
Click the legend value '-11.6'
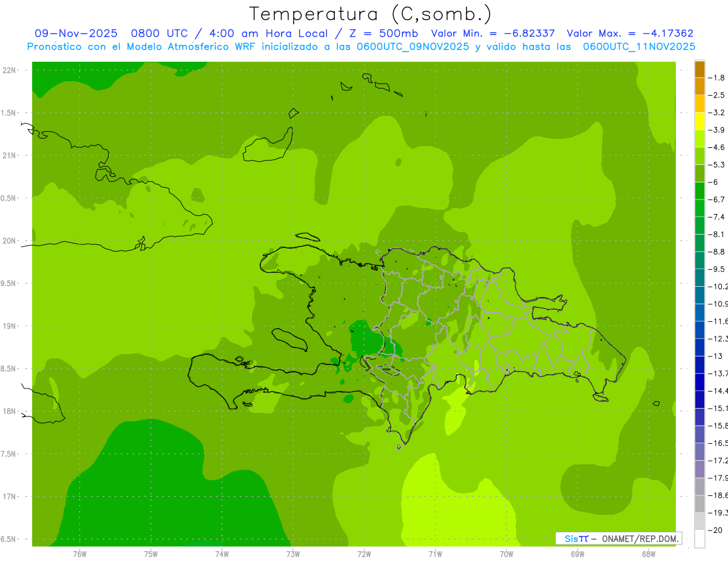[x=718, y=321]
